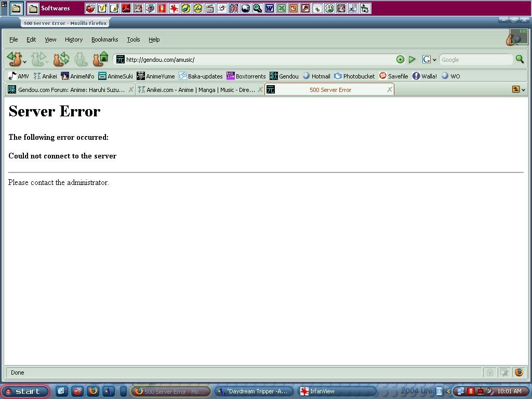Viewport: 532px width, 399px height.
Task: Open the Photobucket bookmark
Action: coord(354,76)
